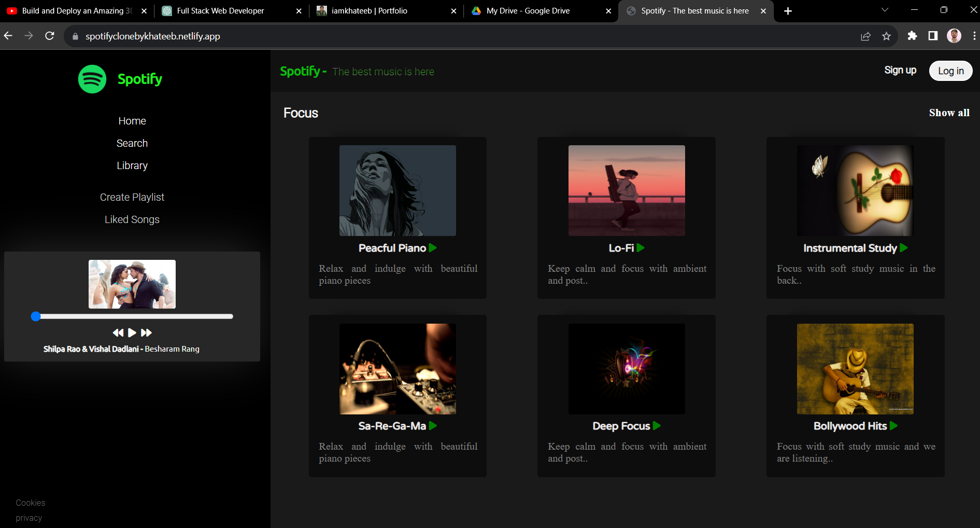
Task: Open Home in the sidebar
Action: pos(132,121)
